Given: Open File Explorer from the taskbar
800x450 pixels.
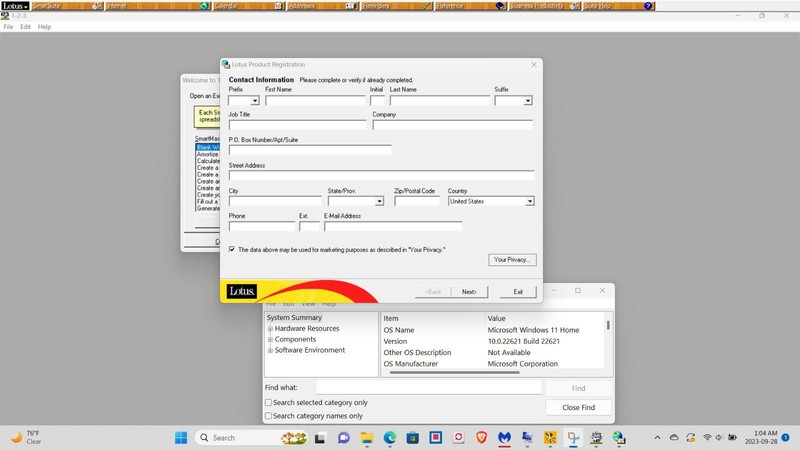Looking at the screenshot, I should coord(367,438).
